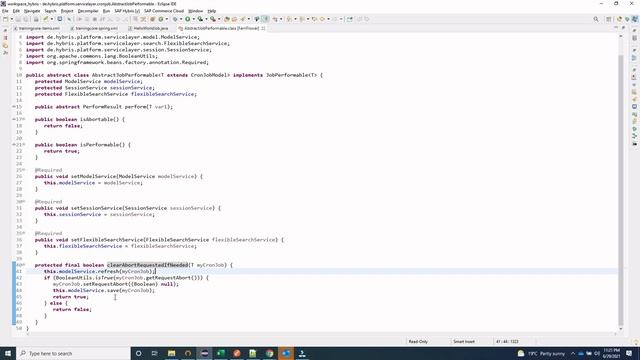Image resolution: width=640 pixels, height=360 pixels.
Task: Collapse setModelService fold marker at line 25
Action: tap(24, 170)
